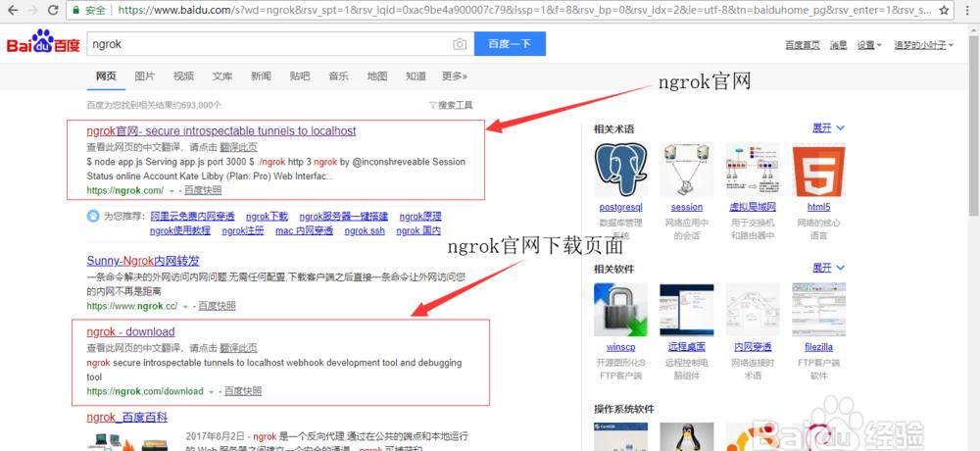Screen dimensions: 980x451
Task: Click 翻译此页 under the ngrok官网 result
Action: [238, 148]
